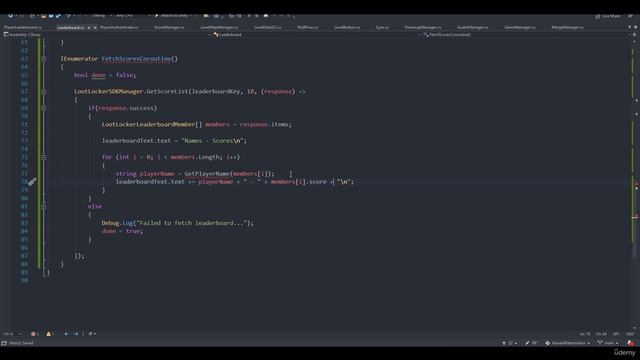Pin the Leaderboard.cs tab

[x=89, y=28]
